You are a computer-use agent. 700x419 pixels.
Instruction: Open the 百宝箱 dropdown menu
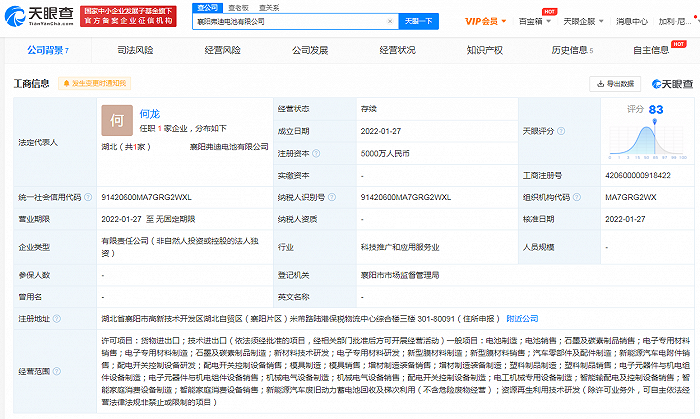point(541,20)
